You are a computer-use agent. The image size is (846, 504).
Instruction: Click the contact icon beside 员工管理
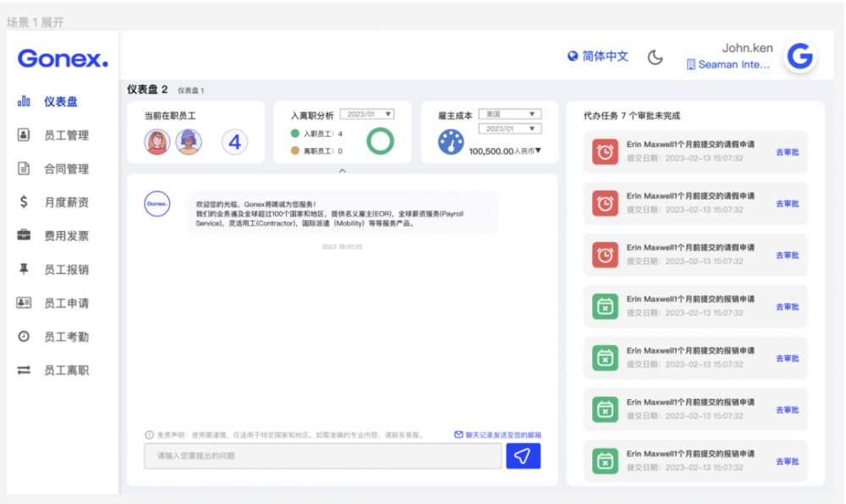click(24, 134)
